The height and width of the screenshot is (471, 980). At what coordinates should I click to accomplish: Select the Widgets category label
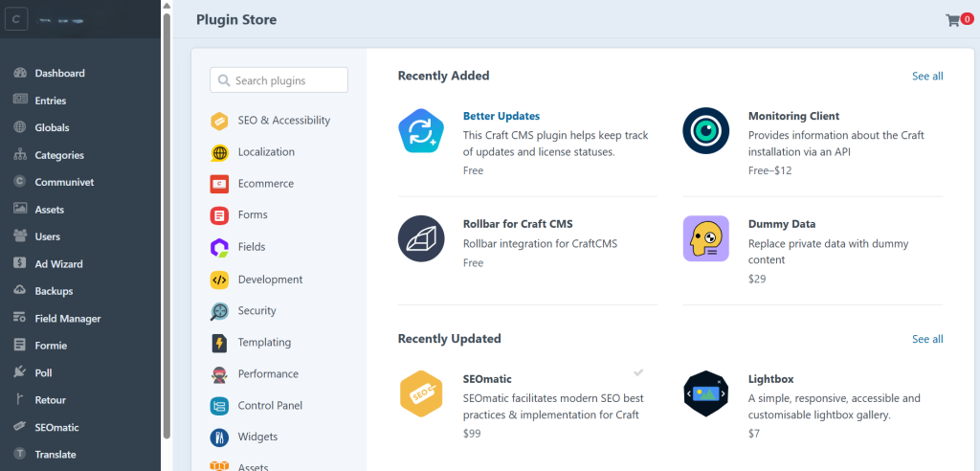tap(257, 437)
